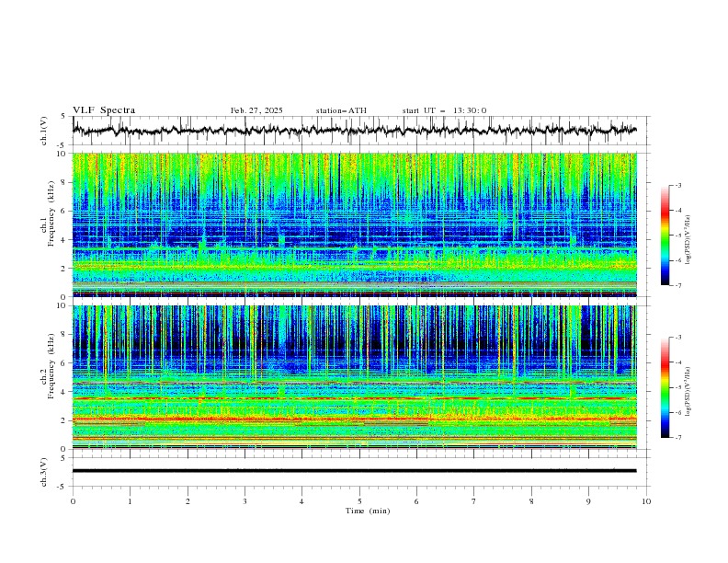The width and height of the screenshot is (728, 563).
Task: Click the 'station=ATH' label
Action: (341, 110)
